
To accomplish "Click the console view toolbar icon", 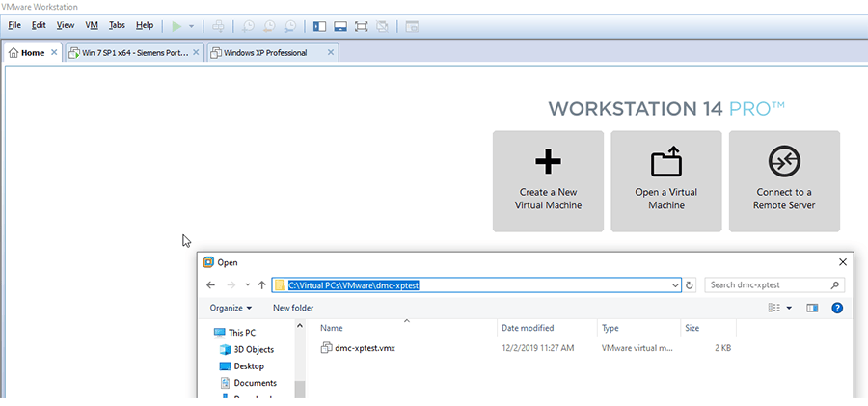I will click(x=411, y=26).
